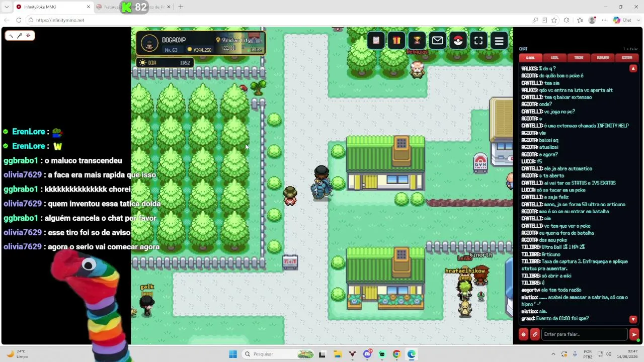Open the reader view icon in address bar
This screenshot has width=644, height=362.
pos(544,20)
